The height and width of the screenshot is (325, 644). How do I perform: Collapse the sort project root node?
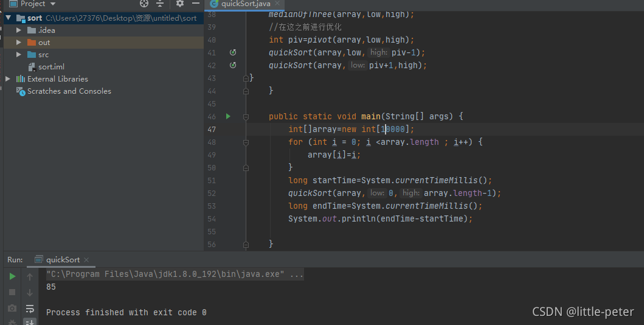[9, 18]
